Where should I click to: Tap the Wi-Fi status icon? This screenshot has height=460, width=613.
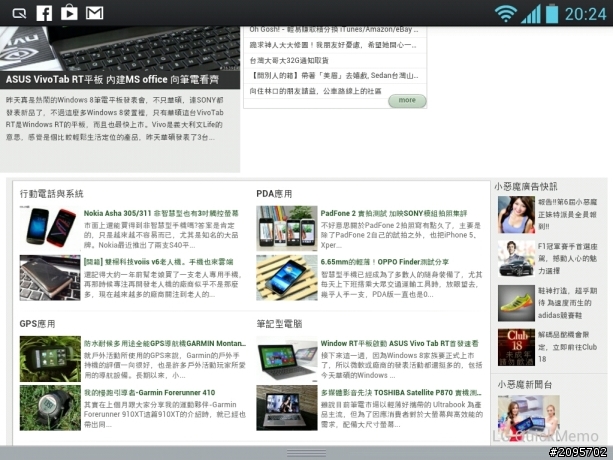[x=505, y=14]
